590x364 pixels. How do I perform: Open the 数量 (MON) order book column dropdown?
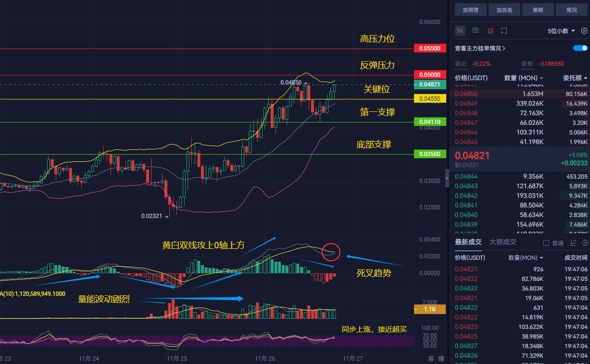(x=524, y=78)
